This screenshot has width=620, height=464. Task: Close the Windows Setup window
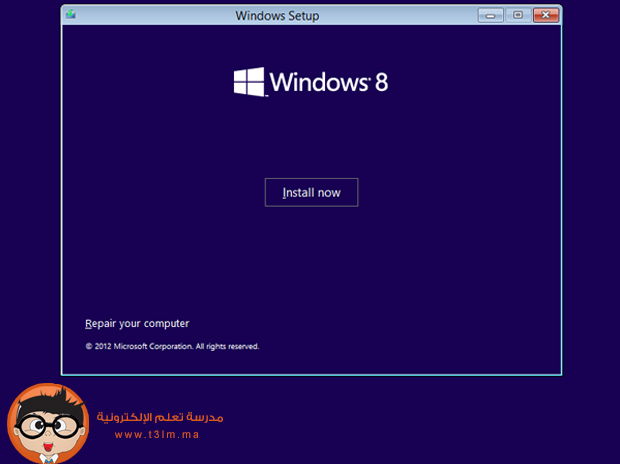[x=546, y=15]
